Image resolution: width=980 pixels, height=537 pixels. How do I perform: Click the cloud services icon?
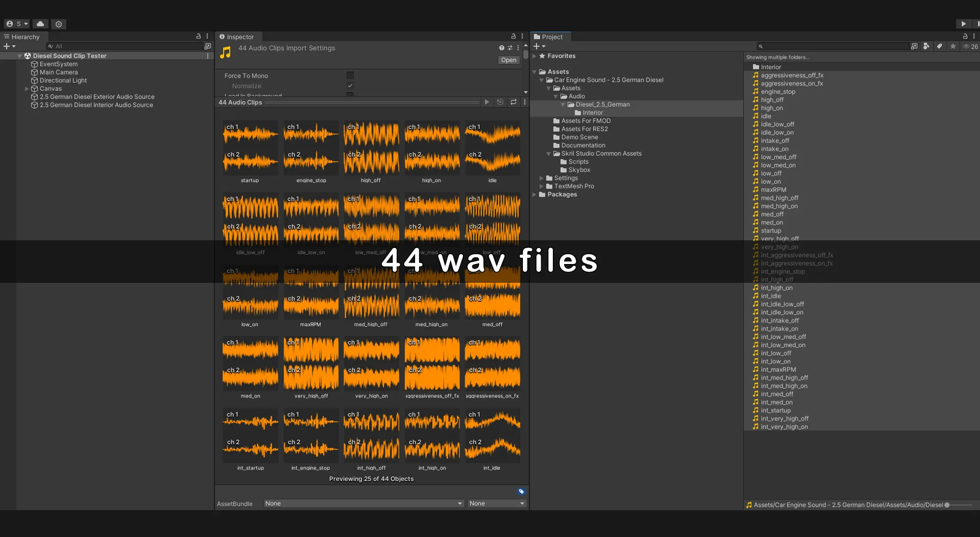pyautogui.click(x=40, y=24)
